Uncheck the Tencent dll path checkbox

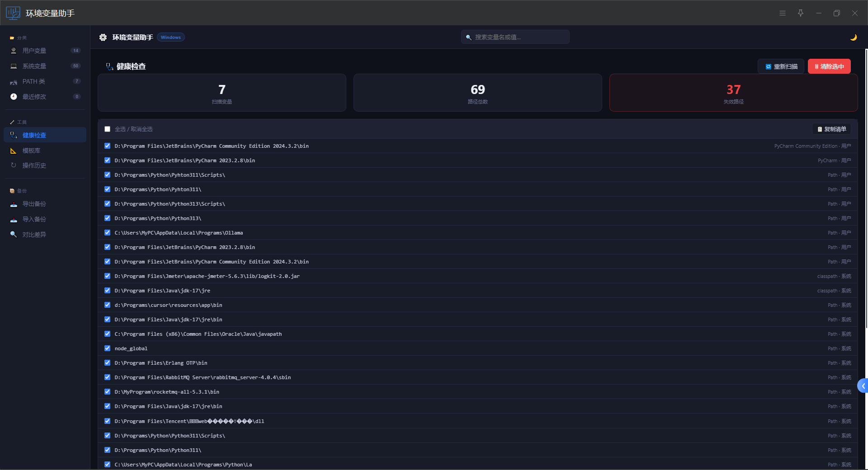(107, 421)
